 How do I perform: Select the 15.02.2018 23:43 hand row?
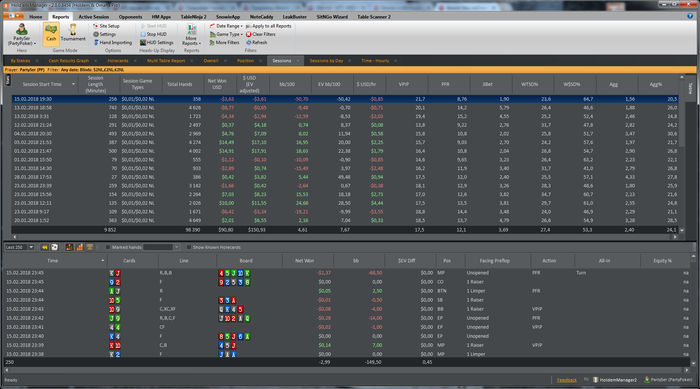[345, 309]
